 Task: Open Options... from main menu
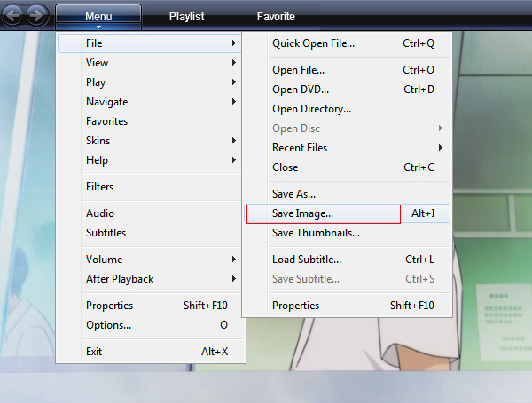[149, 325]
